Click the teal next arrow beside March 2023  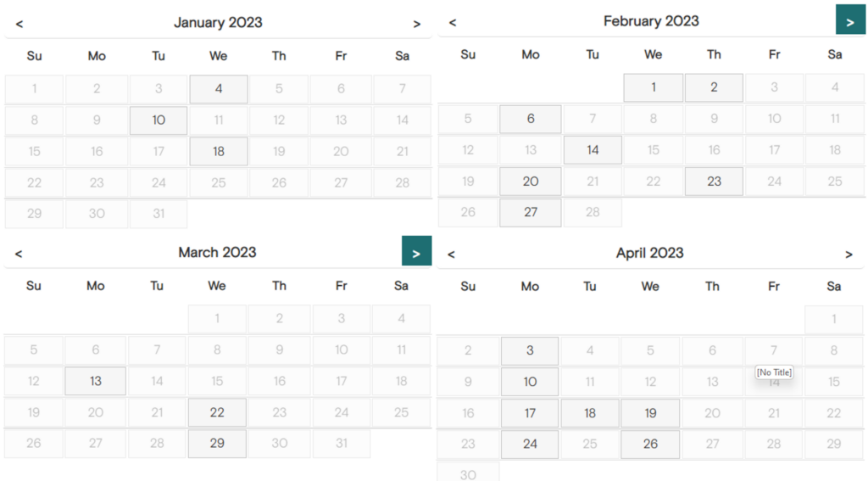(416, 251)
